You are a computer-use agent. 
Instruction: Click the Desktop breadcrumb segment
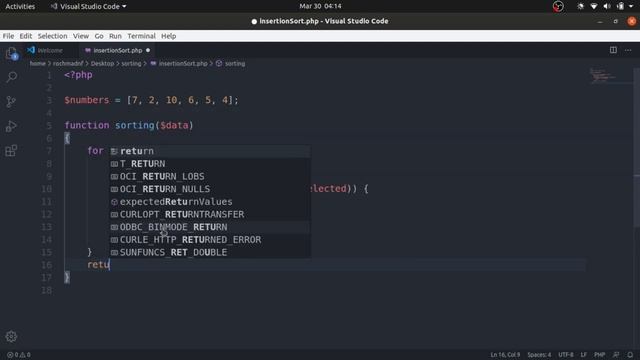[x=102, y=64]
